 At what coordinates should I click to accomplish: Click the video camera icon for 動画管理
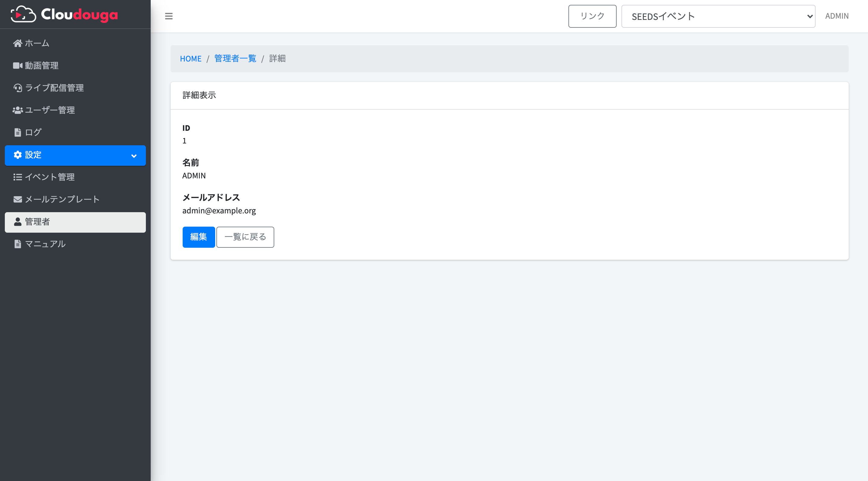coord(17,65)
